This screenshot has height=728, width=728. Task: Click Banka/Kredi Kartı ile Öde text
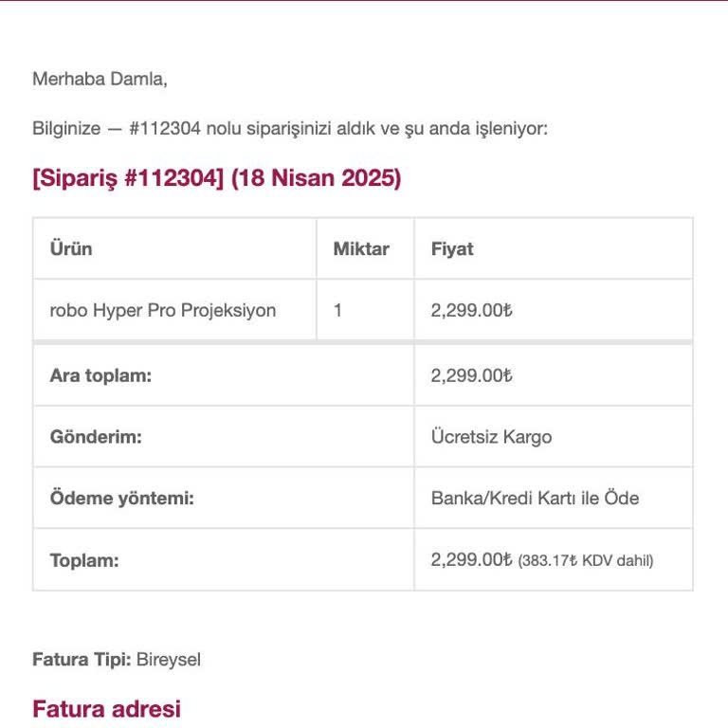[535, 498]
